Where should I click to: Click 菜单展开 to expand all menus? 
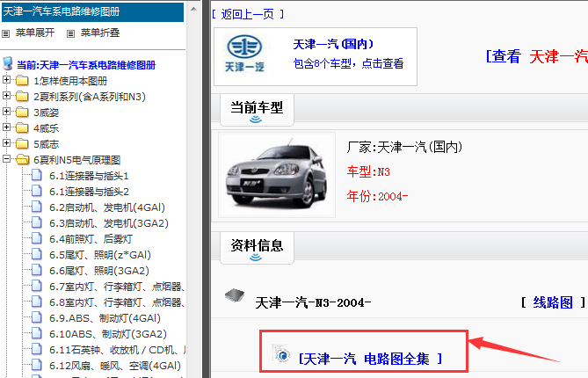35,33
